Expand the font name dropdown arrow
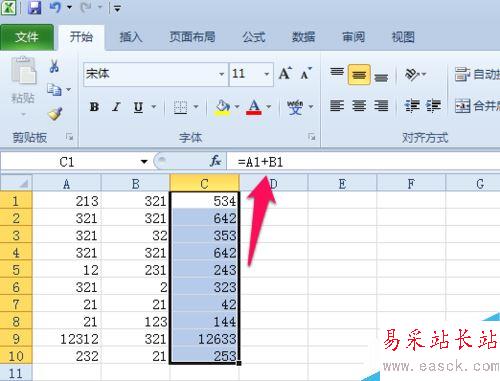 pos(222,74)
